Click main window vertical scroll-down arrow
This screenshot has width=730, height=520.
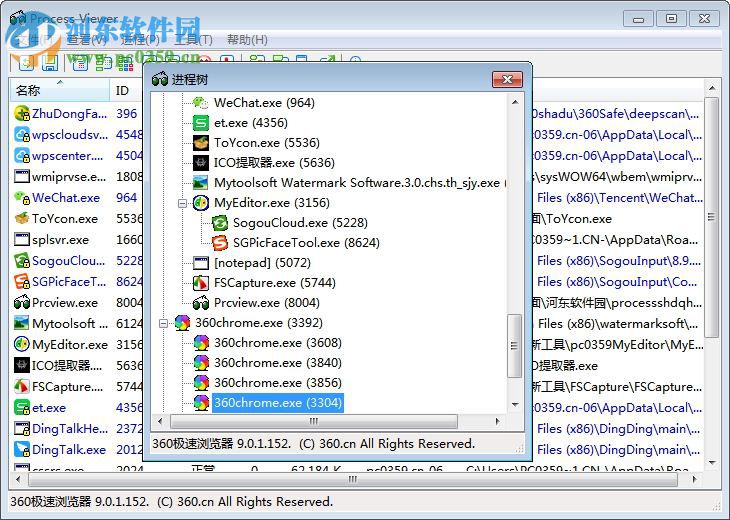point(712,462)
